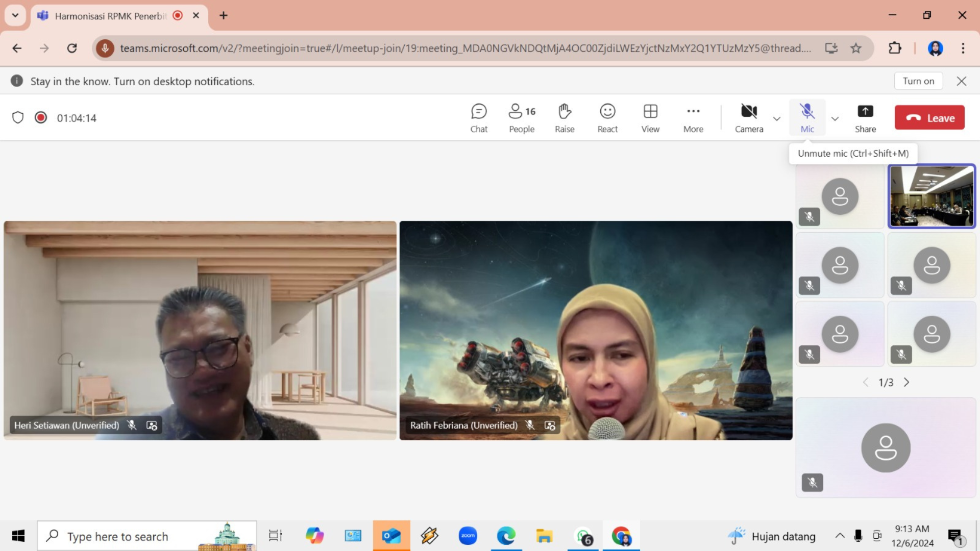
Task: Open the tab search dropdown
Action: (15, 15)
